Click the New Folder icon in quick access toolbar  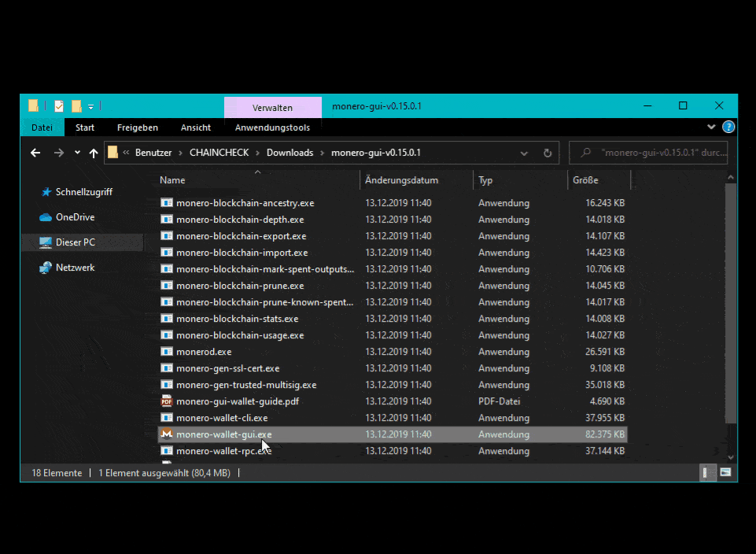click(76, 106)
